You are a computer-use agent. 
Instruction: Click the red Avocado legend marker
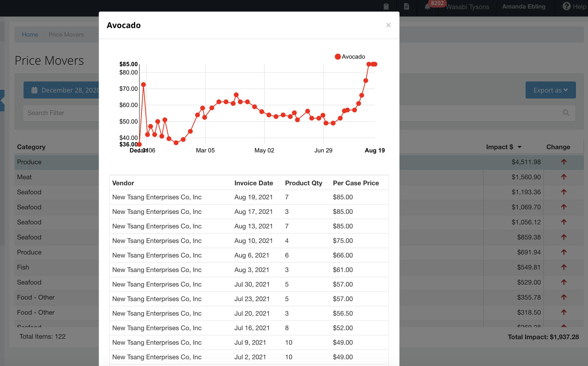click(x=337, y=57)
